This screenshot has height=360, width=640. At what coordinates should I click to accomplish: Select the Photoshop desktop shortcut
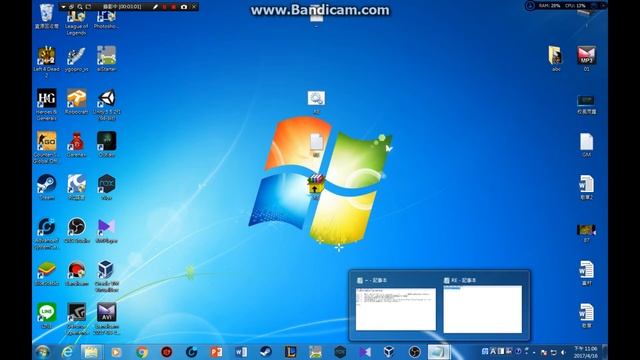click(x=106, y=19)
